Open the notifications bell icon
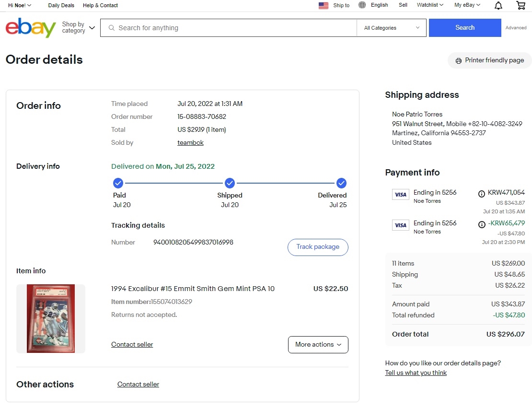The width and height of the screenshot is (532, 408). click(498, 5)
